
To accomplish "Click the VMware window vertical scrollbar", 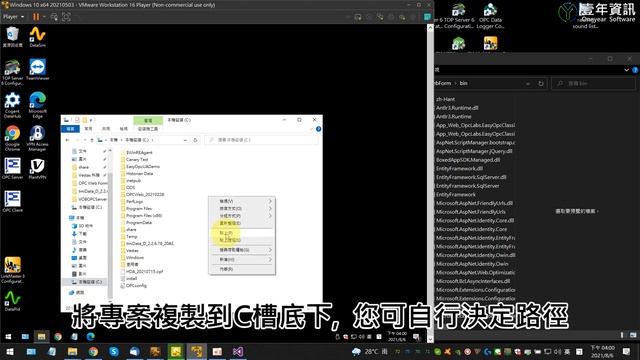I will tap(430, 182).
